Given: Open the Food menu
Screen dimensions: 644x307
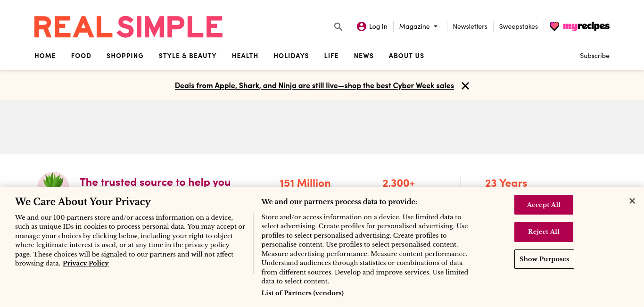Looking at the screenshot, I should (81, 56).
